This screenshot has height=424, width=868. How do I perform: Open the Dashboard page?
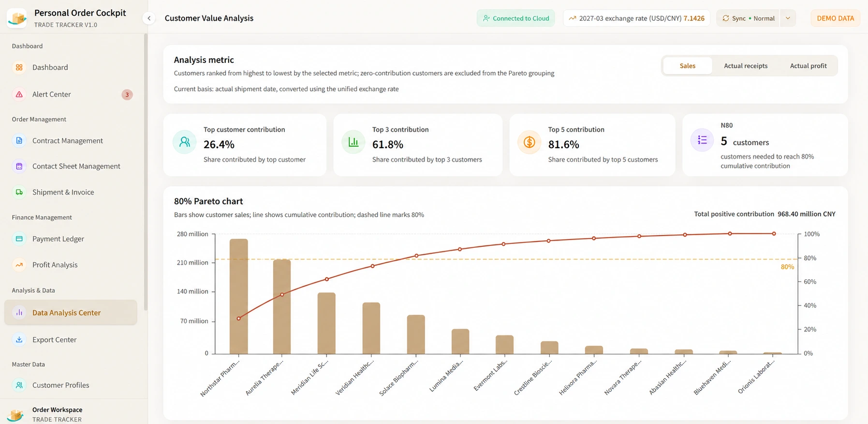(71, 67)
